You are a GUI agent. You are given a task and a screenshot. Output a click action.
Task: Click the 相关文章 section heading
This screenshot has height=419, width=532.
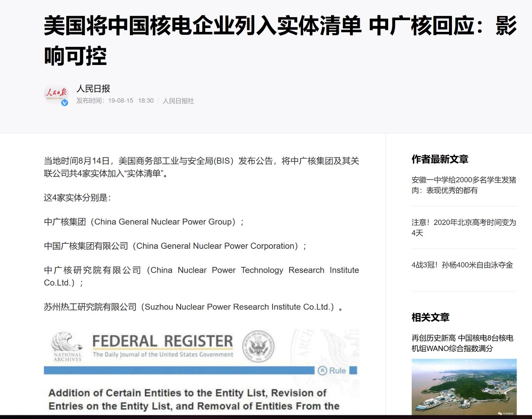point(430,317)
